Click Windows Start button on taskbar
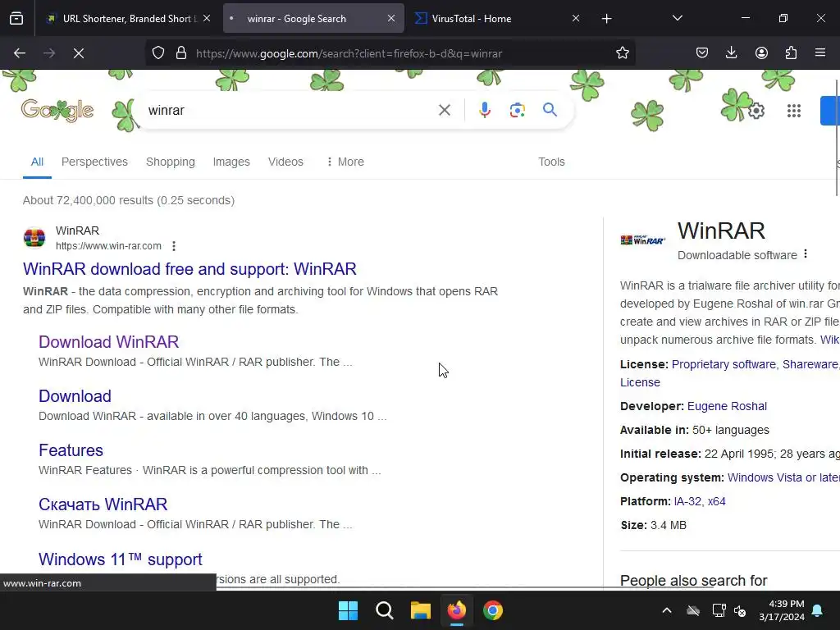The width and height of the screenshot is (840, 630). [x=348, y=610]
